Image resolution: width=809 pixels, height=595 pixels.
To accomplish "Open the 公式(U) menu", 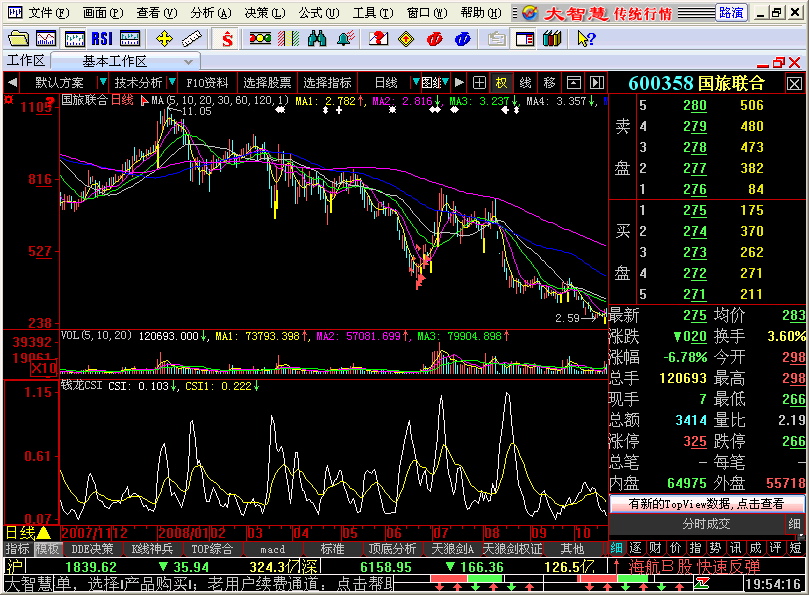I will pos(318,13).
